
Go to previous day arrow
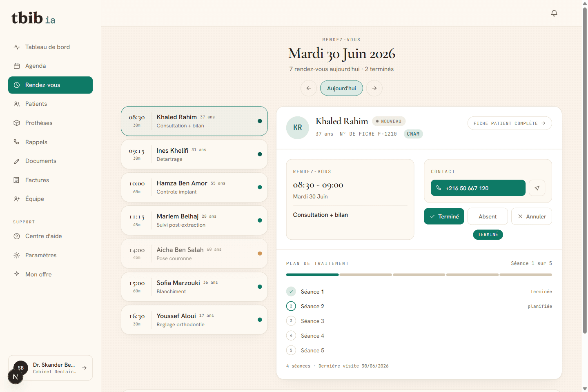click(309, 88)
